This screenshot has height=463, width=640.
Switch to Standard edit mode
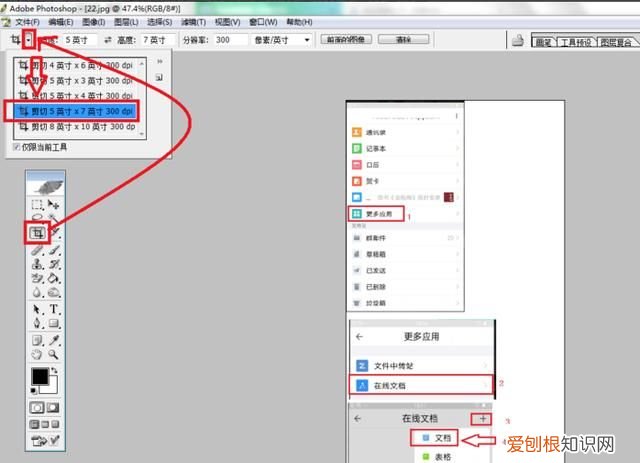[x=37, y=407]
